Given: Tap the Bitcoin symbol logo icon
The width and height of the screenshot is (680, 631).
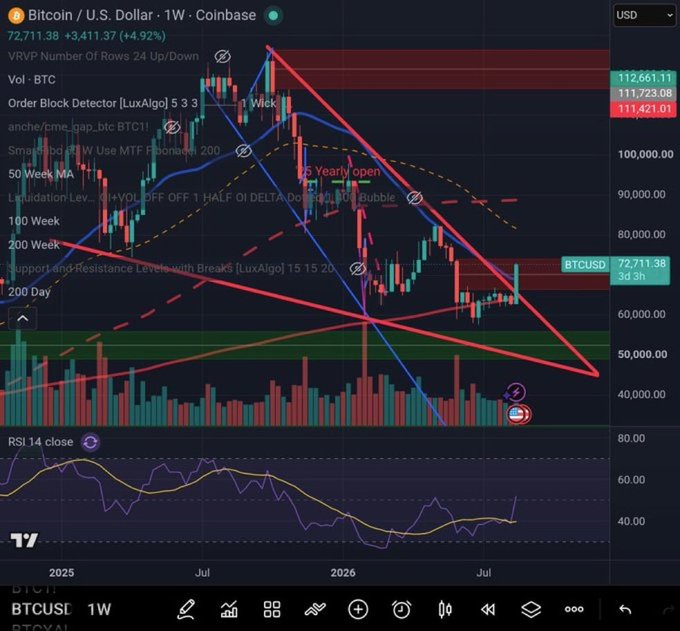Looking at the screenshot, I should [x=16, y=16].
